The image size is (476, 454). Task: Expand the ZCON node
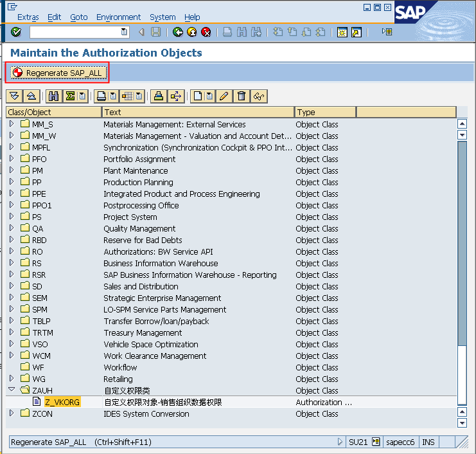12,413
